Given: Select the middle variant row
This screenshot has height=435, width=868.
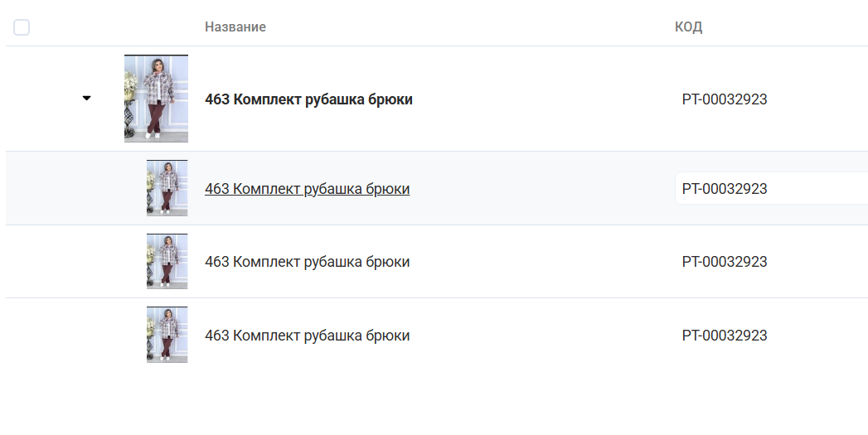Looking at the screenshot, I should [x=539, y=262].
